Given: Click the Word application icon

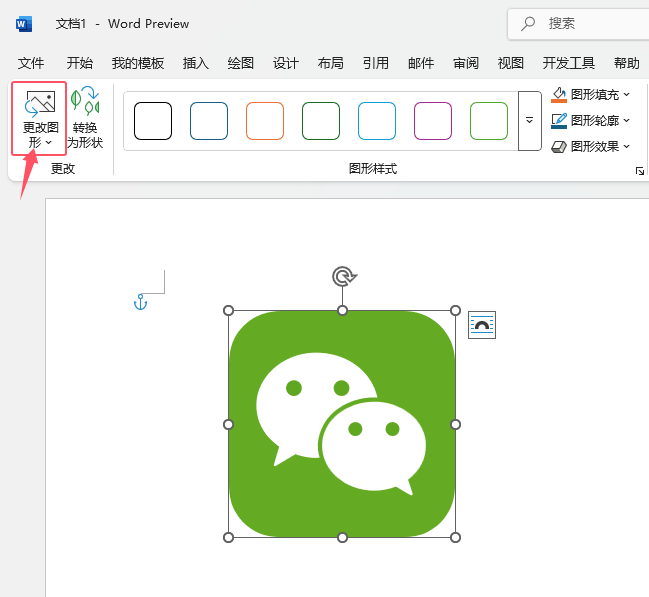Looking at the screenshot, I should [24, 24].
